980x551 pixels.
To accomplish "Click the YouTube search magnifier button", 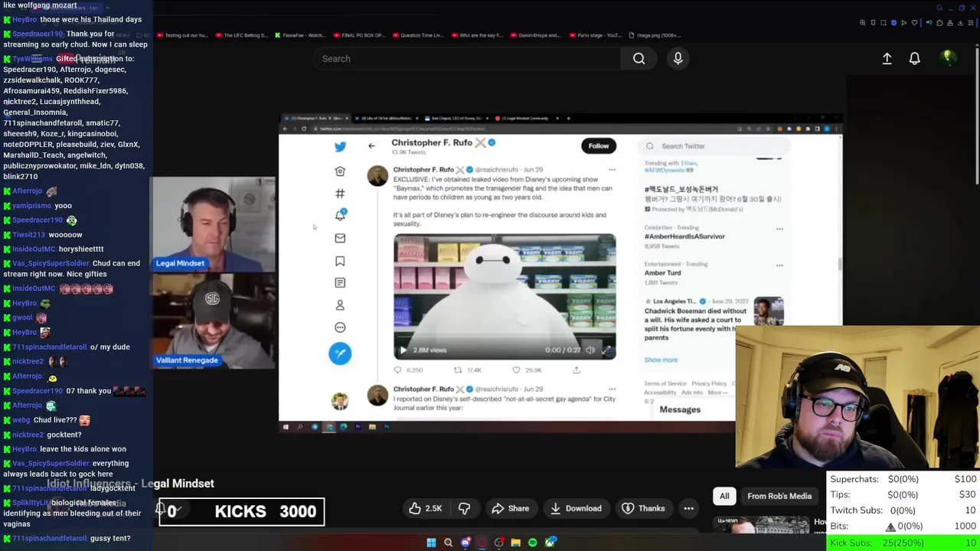I will (639, 59).
